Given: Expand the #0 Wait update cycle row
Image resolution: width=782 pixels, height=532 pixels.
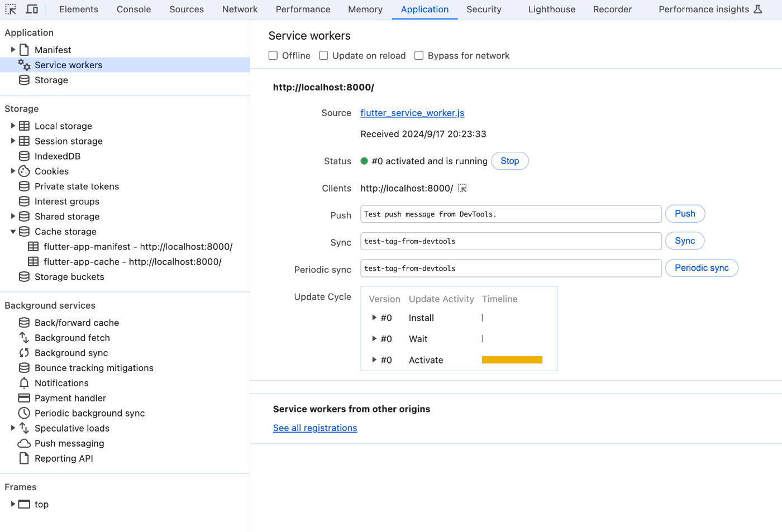Looking at the screenshot, I should click(374, 339).
